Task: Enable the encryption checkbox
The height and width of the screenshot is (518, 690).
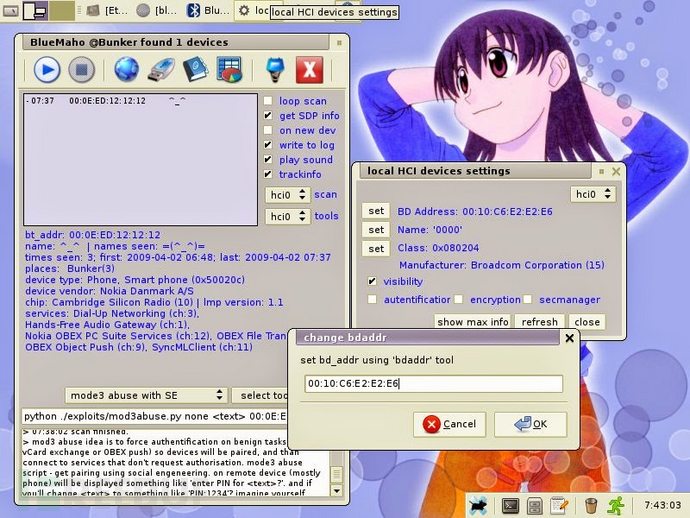Action: coord(459,299)
